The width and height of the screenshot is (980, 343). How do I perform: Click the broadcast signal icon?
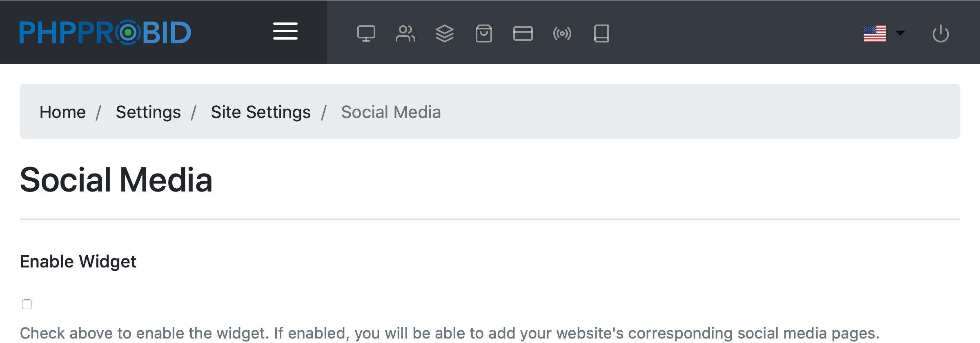[x=562, y=33]
